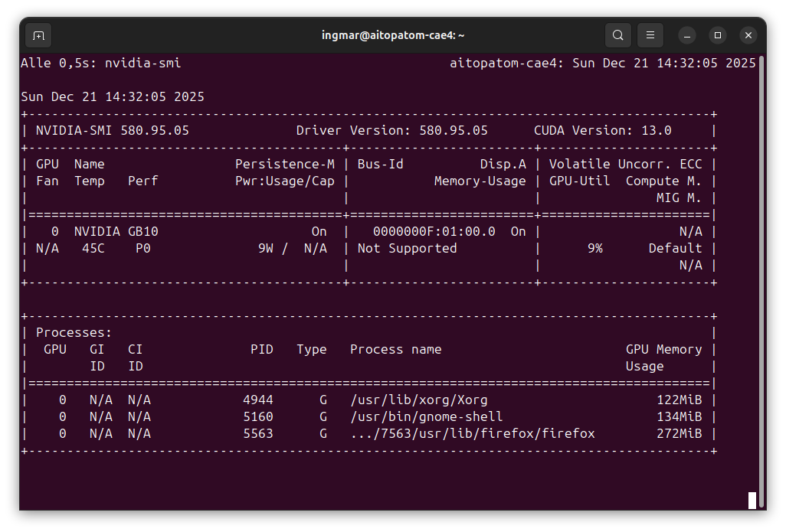786x532 pixels.
Task: Click PID 5160 in process list
Action: click(258, 416)
